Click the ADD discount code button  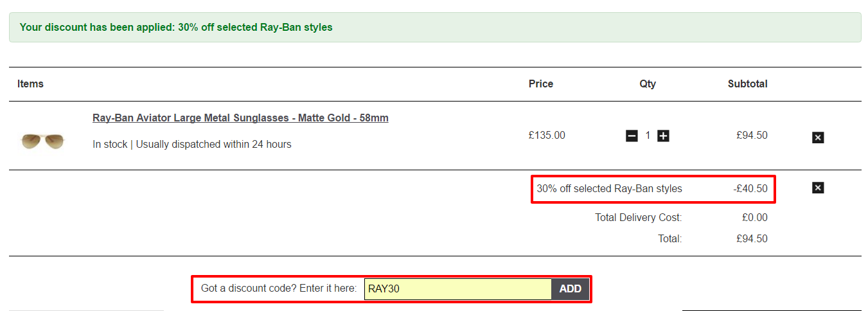[x=570, y=289]
